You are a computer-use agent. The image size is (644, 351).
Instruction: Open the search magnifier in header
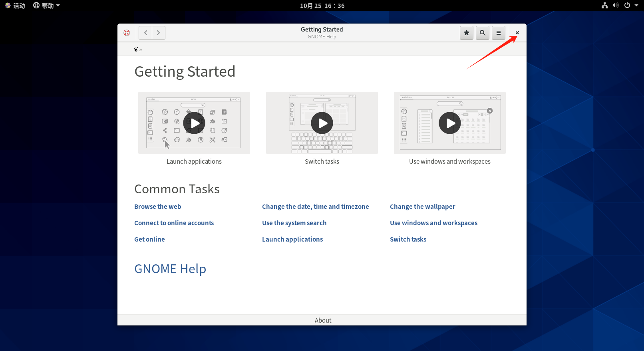pos(482,33)
